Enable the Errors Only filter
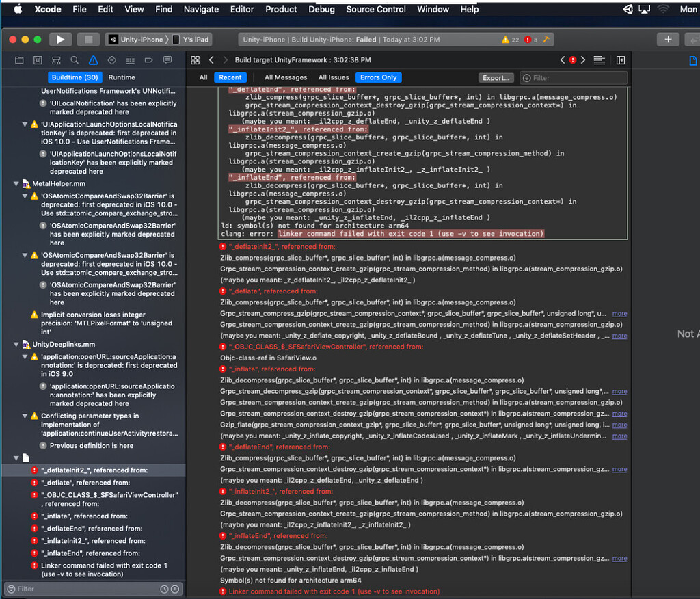 (x=378, y=77)
